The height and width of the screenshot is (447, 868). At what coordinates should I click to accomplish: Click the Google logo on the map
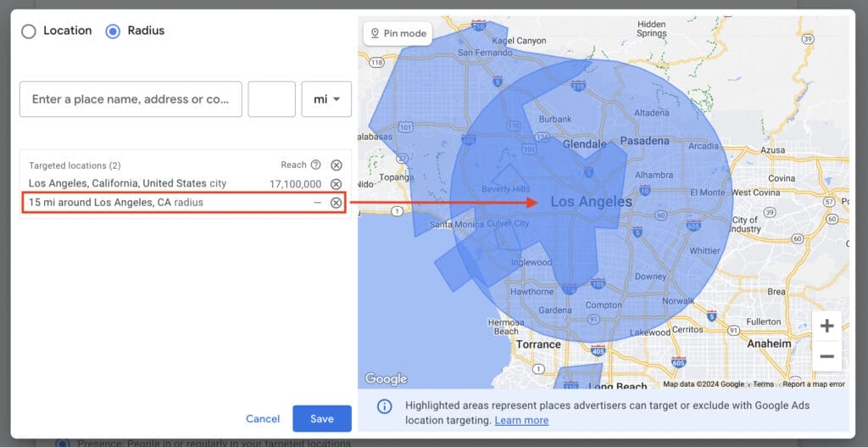[386, 379]
